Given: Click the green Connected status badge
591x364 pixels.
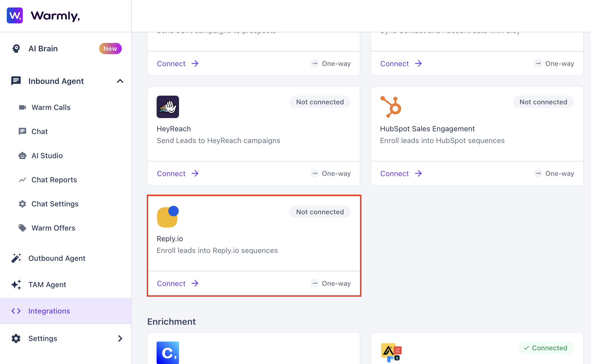Looking at the screenshot, I should point(546,348).
